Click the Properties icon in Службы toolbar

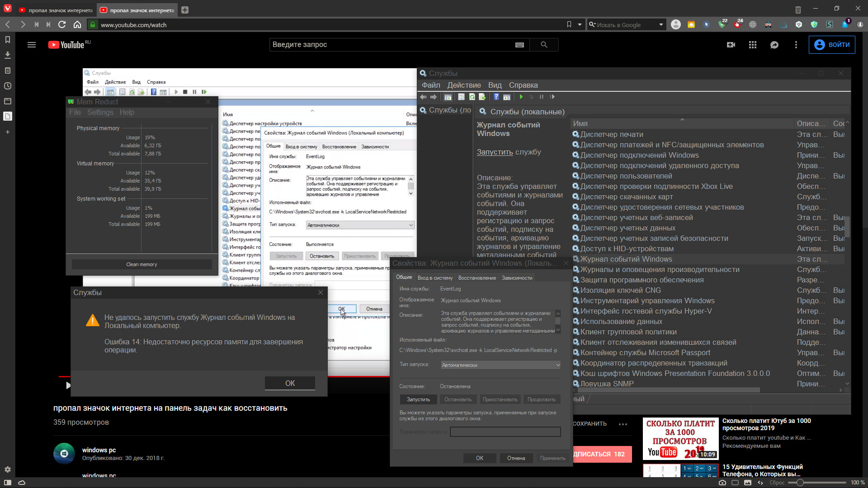pos(461,97)
